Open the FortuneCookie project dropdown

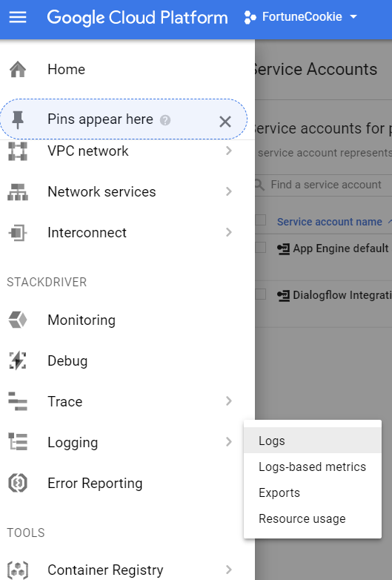coord(301,17)
